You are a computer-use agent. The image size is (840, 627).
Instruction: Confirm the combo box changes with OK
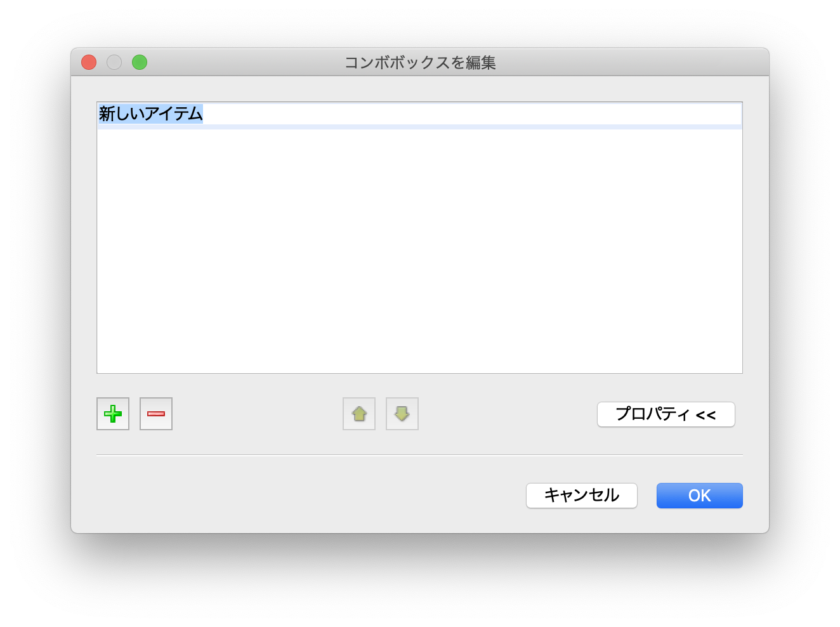coord(699,496)
